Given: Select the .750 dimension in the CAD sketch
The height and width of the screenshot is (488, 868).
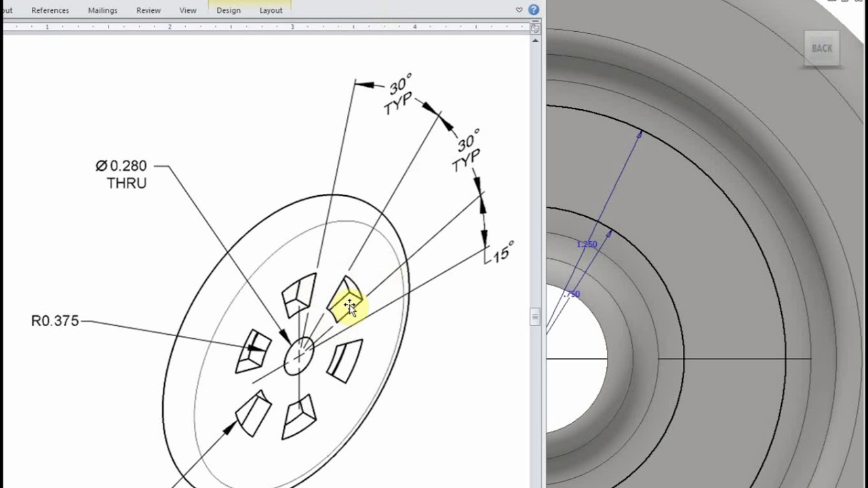Looking at the screenshot, I should point(572,294).
